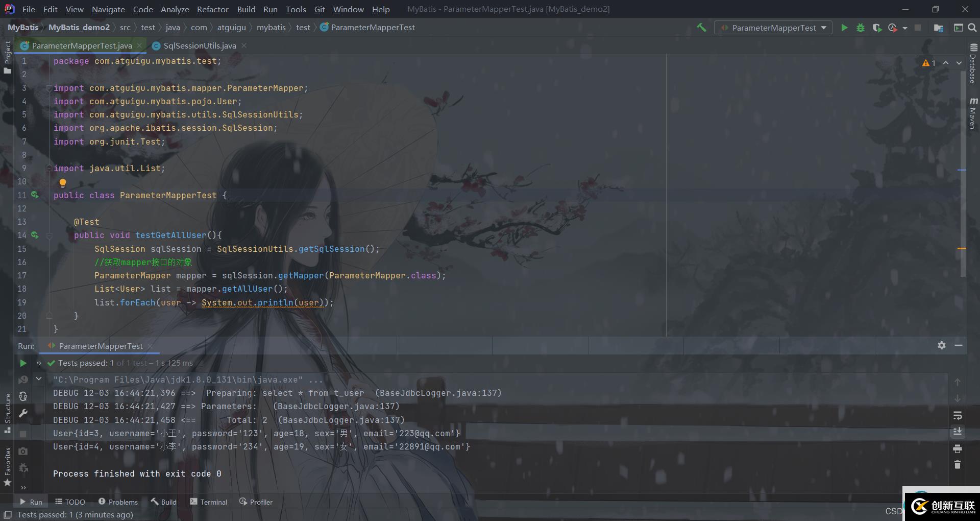
Task: Expand the profiler dropdown arrow
Action: click(905, 28)
